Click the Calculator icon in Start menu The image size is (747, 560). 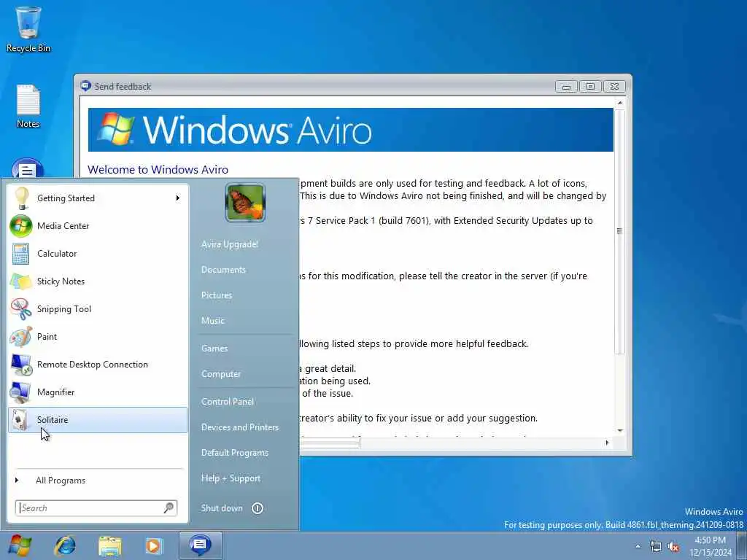click(21, 253)
